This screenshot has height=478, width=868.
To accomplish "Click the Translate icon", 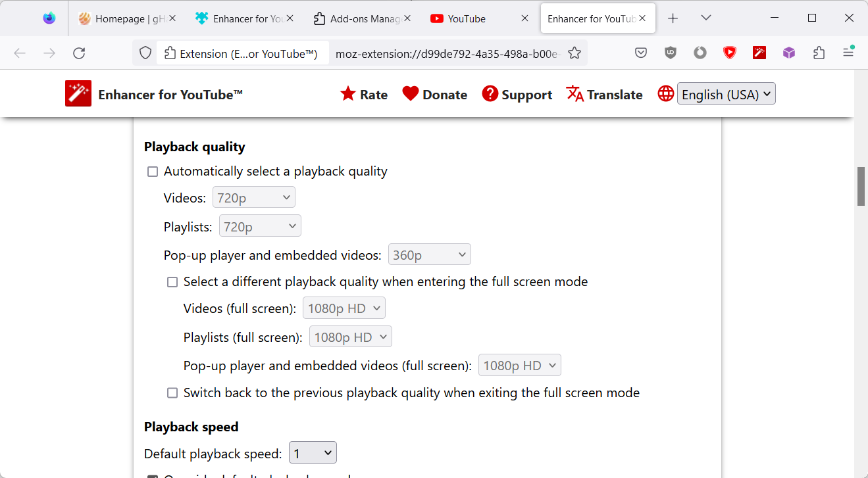I will [574, 93].
